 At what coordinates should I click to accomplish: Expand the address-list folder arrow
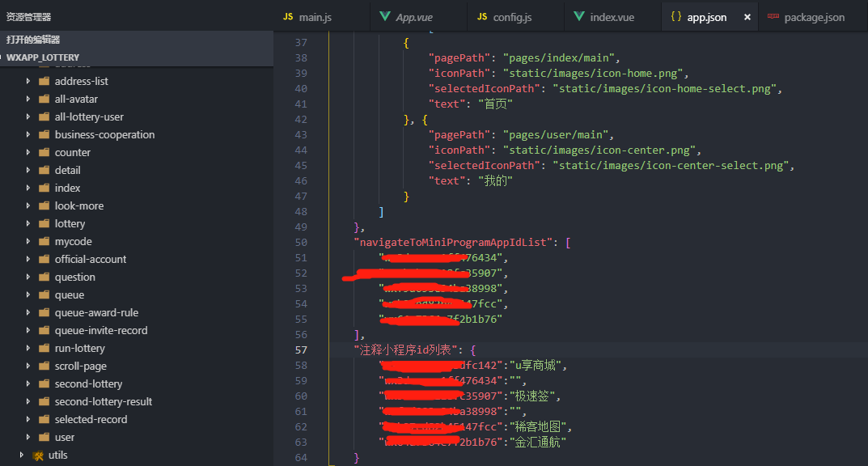pos(28,82)
